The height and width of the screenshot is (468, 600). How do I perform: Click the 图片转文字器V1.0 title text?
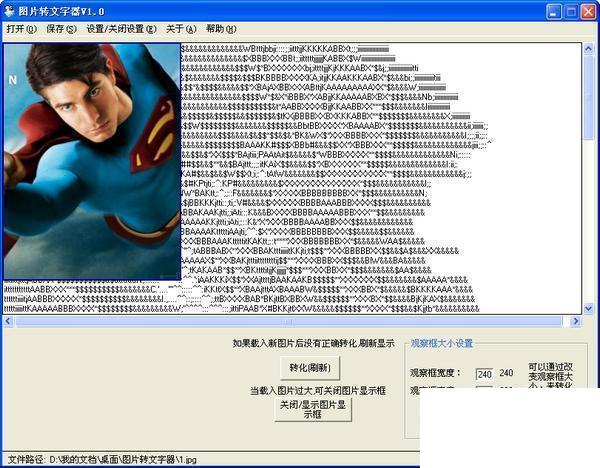tap(61, 11)
